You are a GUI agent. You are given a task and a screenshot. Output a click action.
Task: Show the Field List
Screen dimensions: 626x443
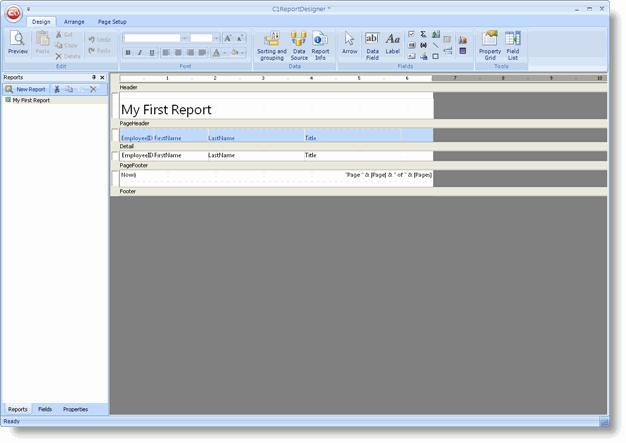(512, 45)
